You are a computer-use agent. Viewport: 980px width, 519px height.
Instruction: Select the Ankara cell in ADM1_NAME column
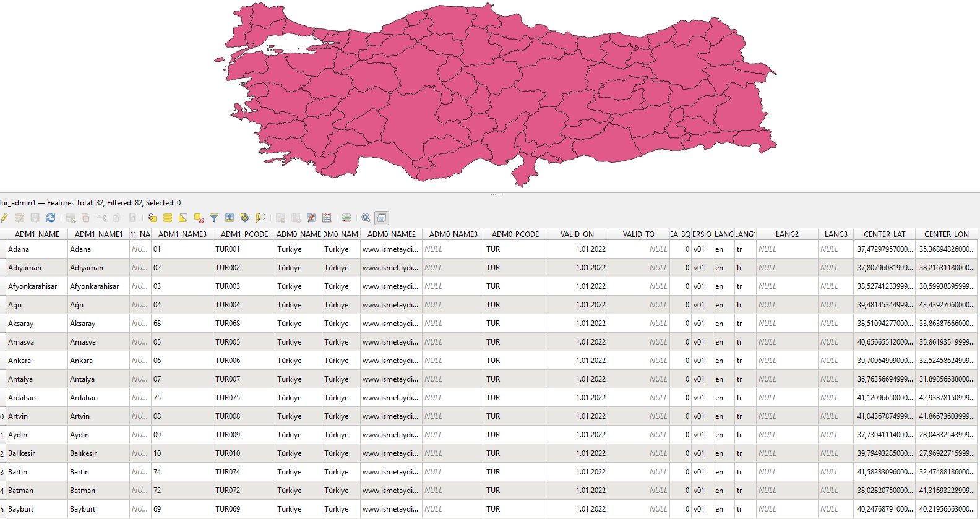(20, 361)
